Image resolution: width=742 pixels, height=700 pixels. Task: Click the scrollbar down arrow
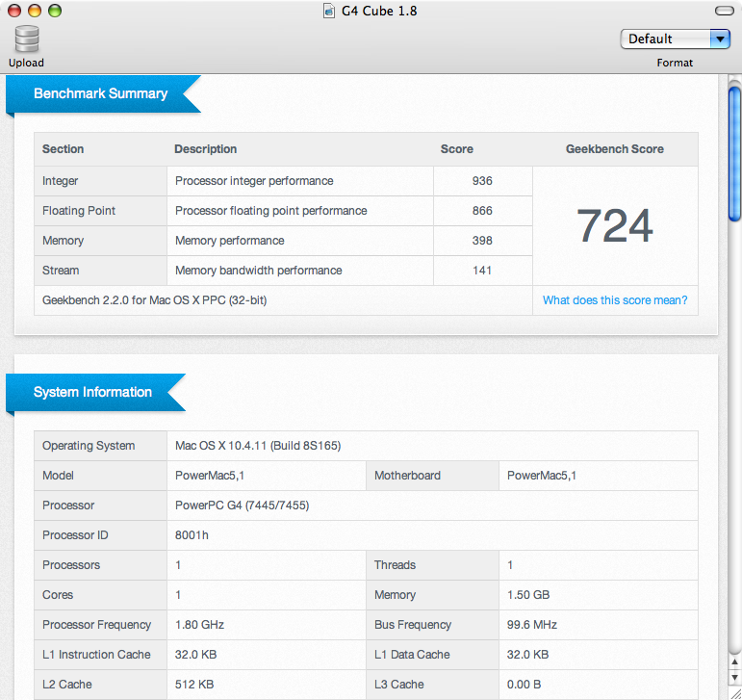pyautogui.click(x=735, y=678)
